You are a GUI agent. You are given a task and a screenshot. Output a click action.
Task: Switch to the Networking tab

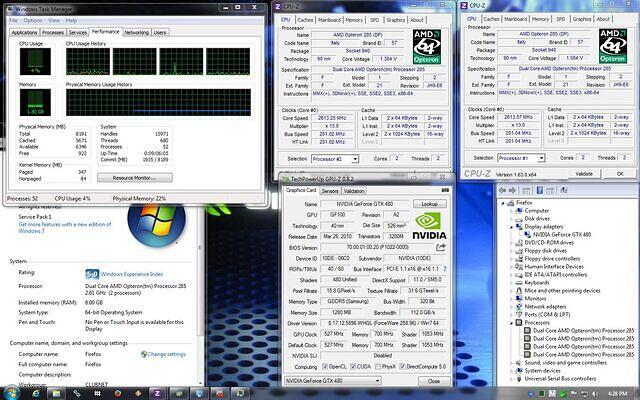click(136, 32)
